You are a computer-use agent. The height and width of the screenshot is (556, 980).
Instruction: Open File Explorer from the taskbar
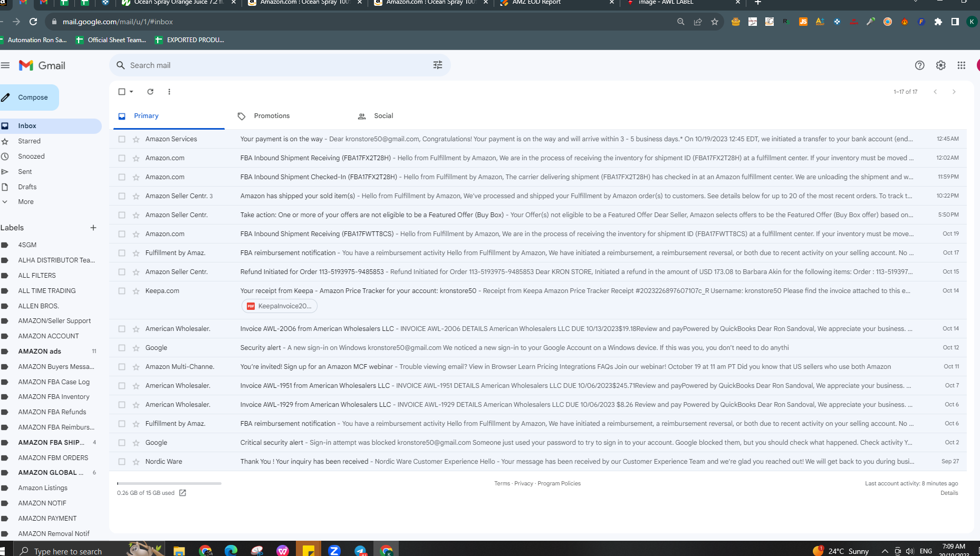click(x=179, y=551)
